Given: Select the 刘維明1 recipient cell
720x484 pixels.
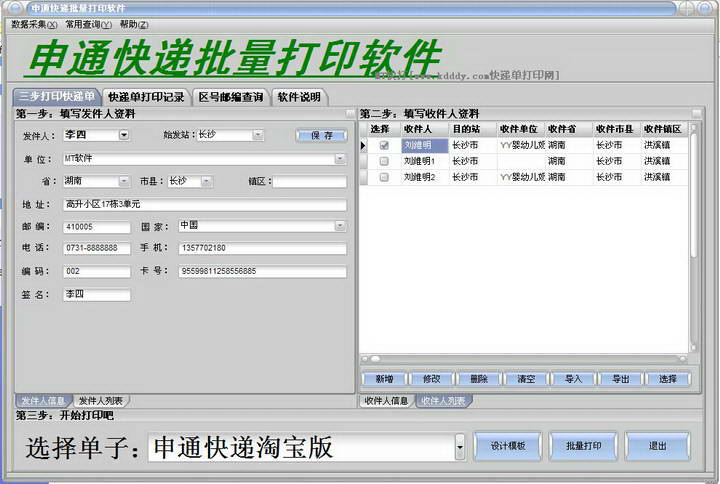Looking at the screenshot, I should (x=425, y=161).
